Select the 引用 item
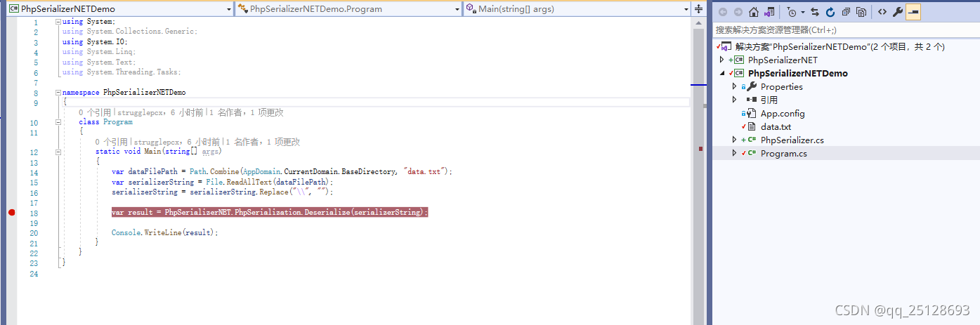 (x=769, y=100)
